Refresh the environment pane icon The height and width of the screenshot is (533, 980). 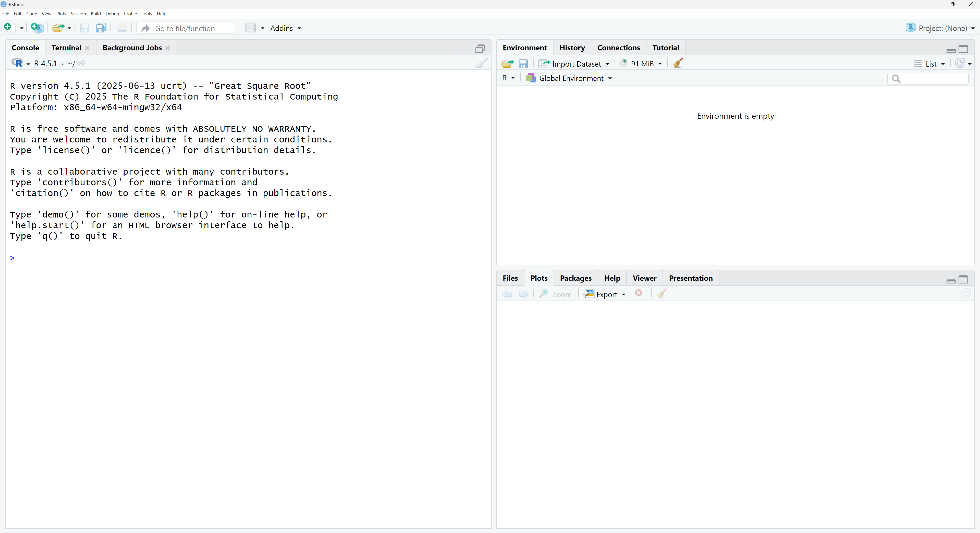click(960, 63)
